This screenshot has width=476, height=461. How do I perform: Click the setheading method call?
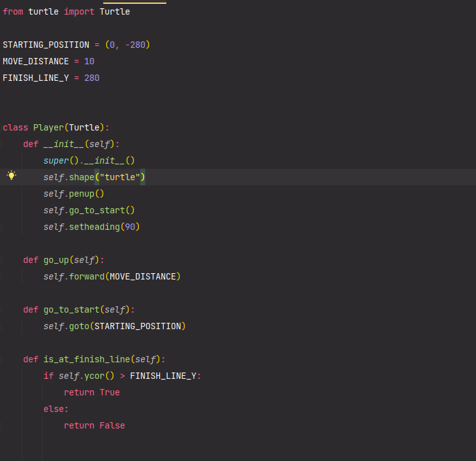point(94,227)
